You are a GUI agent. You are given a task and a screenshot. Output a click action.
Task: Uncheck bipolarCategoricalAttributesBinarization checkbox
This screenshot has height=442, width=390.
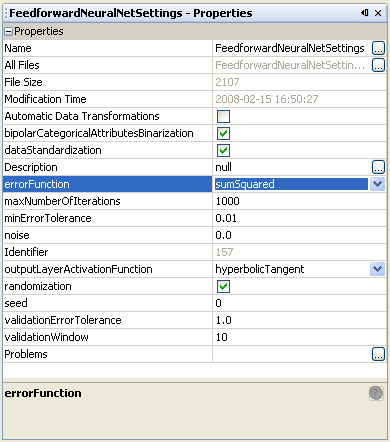(x=223, y=133)
